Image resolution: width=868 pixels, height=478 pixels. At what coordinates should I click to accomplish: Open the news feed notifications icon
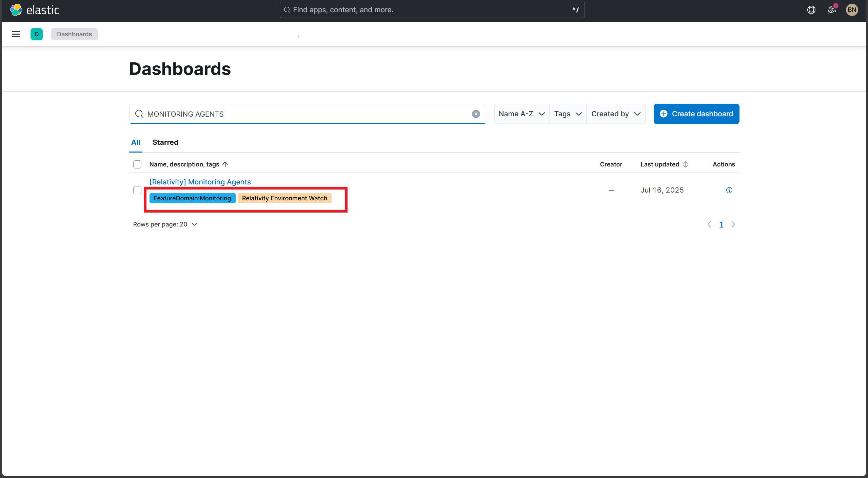pos(831,10)
